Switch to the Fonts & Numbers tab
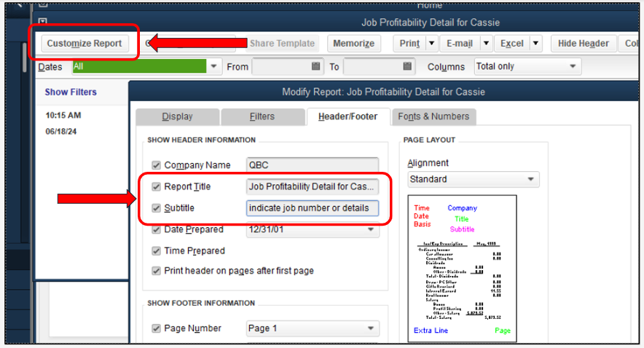Viewport: 644px width, 348px height. [x=433, y=116]
